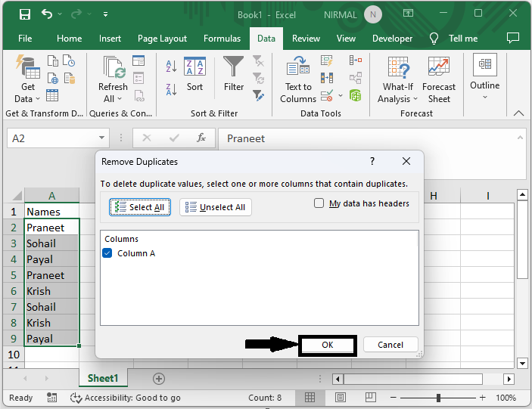Click the NIRMAL account avatar
Viewport: 532px width, 409px height.
click(x=373, y=14)
